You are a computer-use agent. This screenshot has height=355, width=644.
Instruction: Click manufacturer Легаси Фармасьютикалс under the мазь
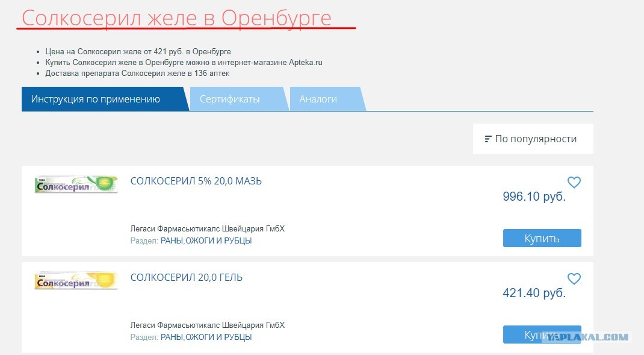point(208,228)
